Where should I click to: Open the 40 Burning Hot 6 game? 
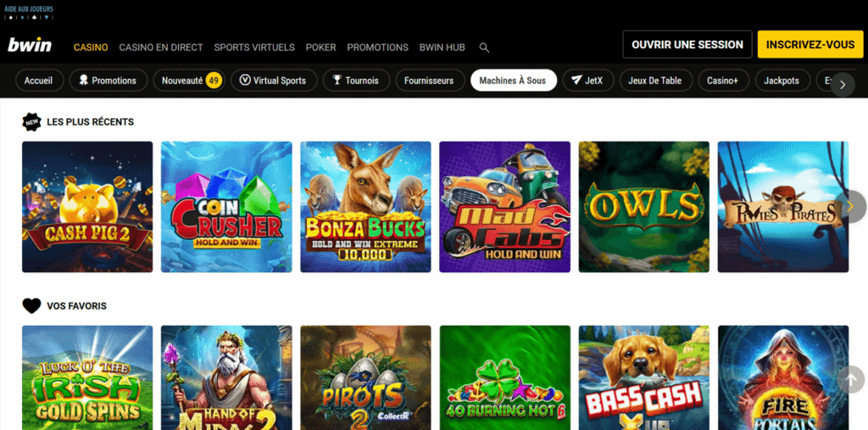[x=504, y=377]
